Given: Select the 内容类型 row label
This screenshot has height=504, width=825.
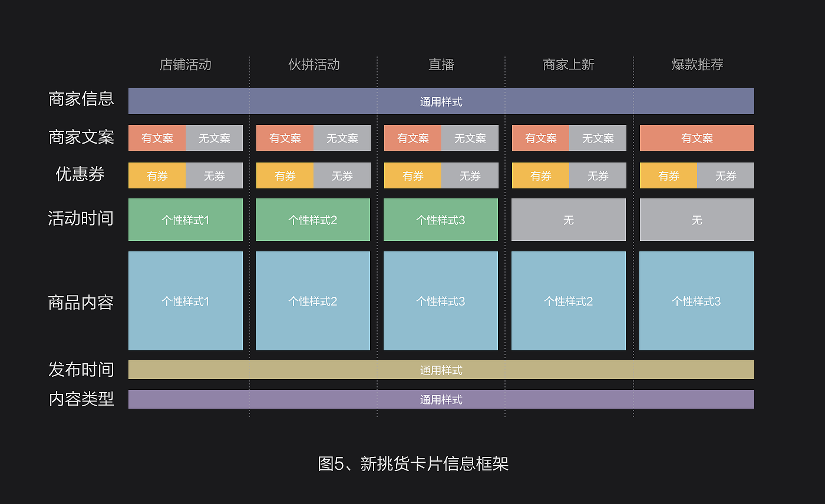Looking at the screenshot, I should pyautogui.click(x=81, y=399).
